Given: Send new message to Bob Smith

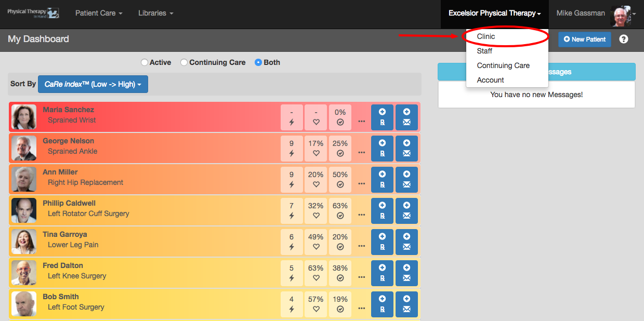Looking at the screenshot, I should coord(406,304).
